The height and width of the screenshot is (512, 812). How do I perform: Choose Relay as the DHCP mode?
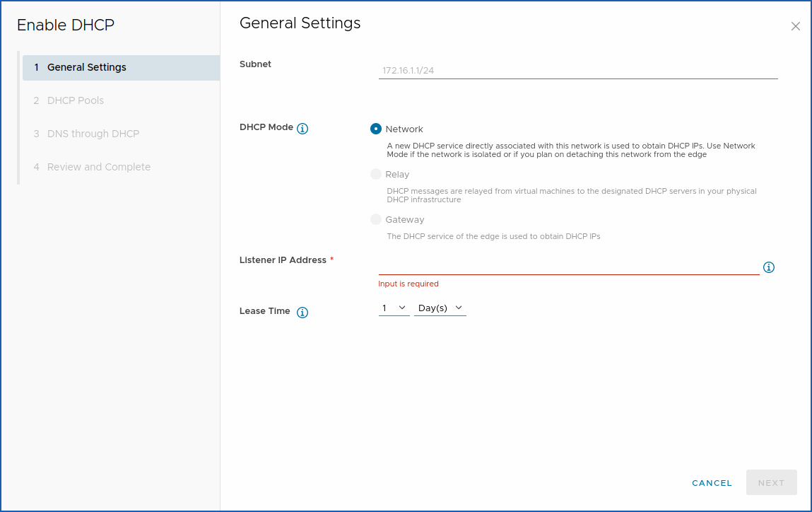(x=376, y=174)
